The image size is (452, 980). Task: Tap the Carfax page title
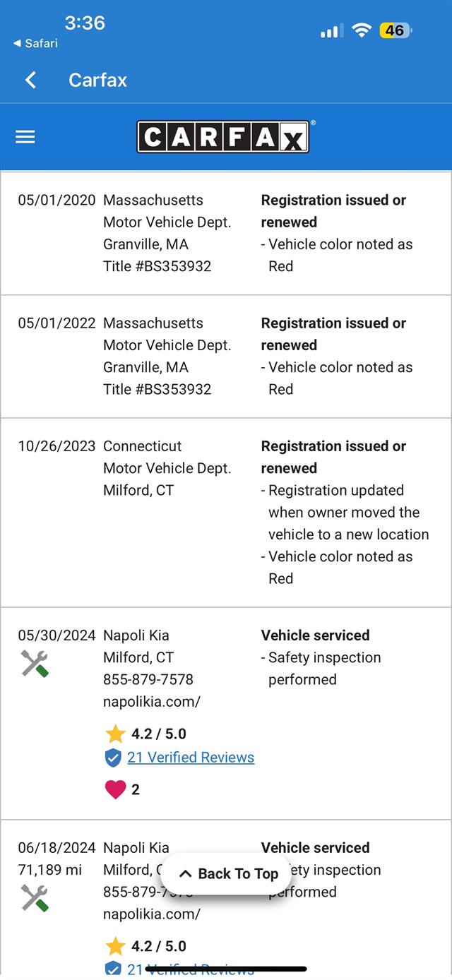[97, 80]
